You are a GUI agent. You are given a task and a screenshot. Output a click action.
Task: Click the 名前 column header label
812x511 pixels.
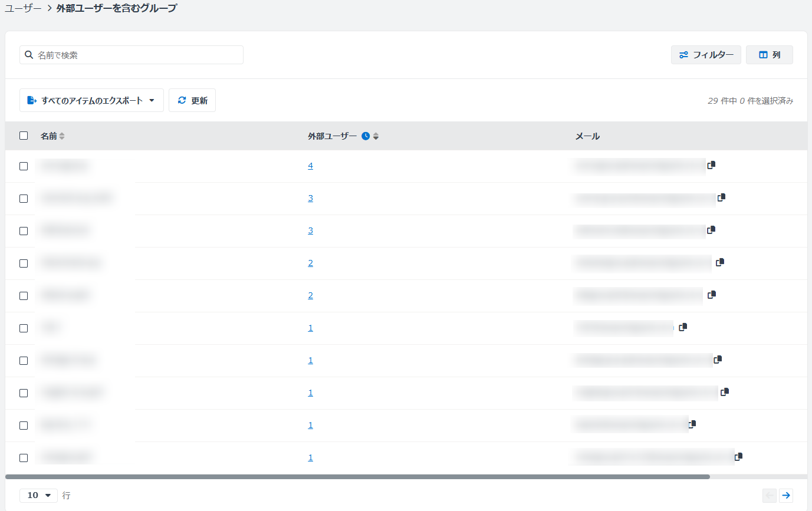coord(48,136)
